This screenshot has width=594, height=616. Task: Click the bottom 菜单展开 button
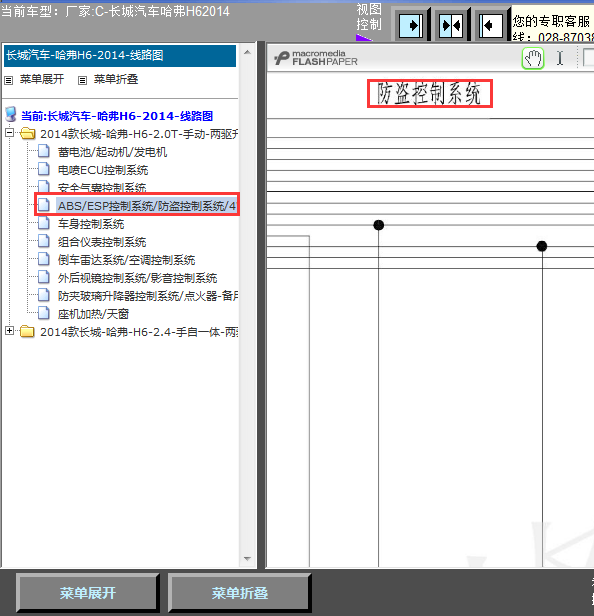coord(88,593)
